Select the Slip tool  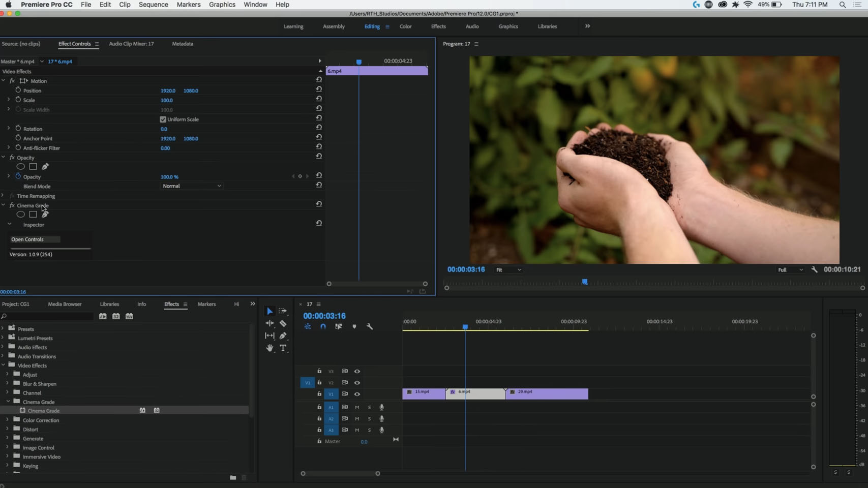pyautogui.click(x=270, y=335)
